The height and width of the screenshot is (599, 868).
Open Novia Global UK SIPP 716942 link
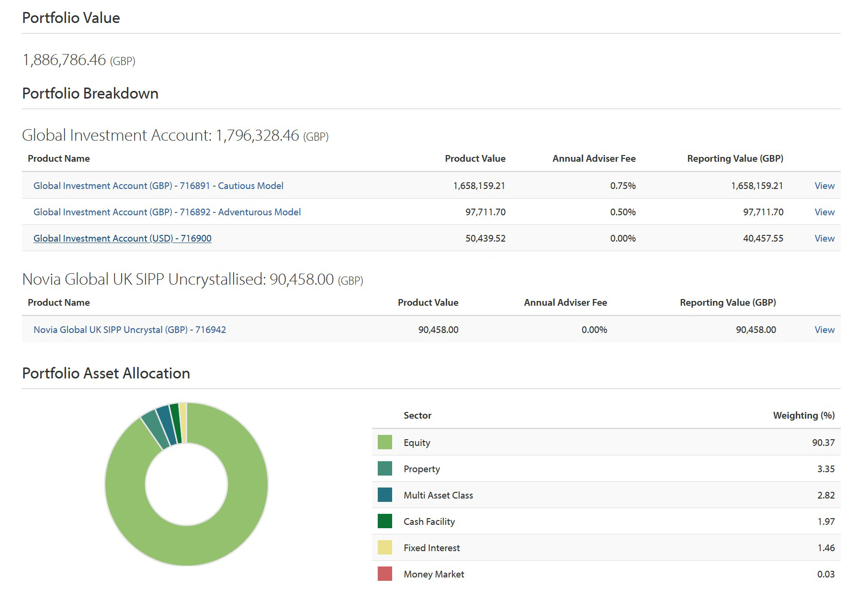[129, 330]
